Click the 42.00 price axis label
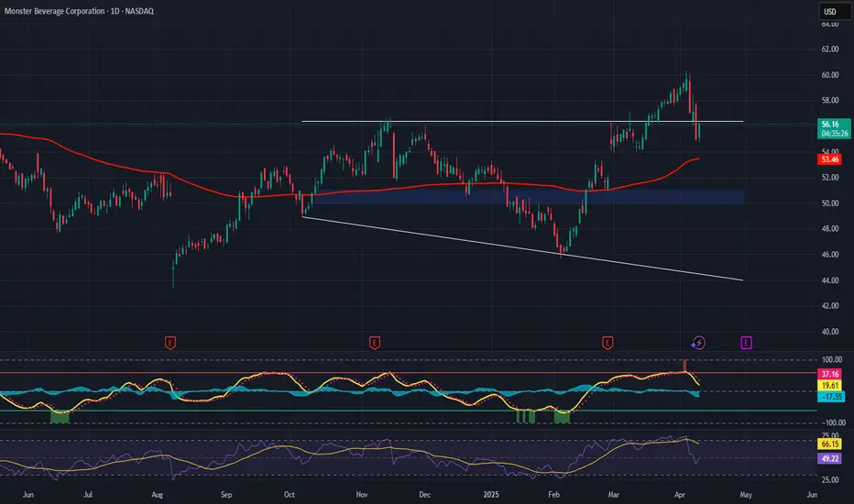Screen dimensions: 854x504 (x=830, y=306)
